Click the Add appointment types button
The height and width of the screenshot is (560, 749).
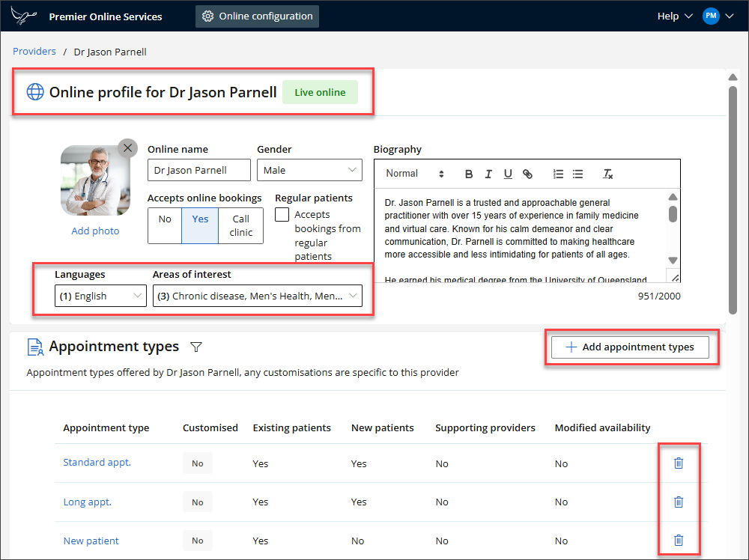630,347
